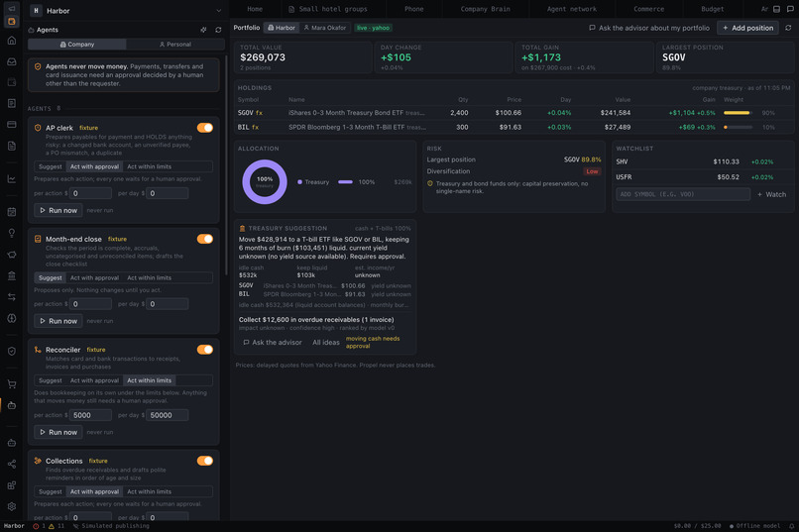Run the Reconciler agent now
The image size is (799, 532).
[x=58, y=432]
